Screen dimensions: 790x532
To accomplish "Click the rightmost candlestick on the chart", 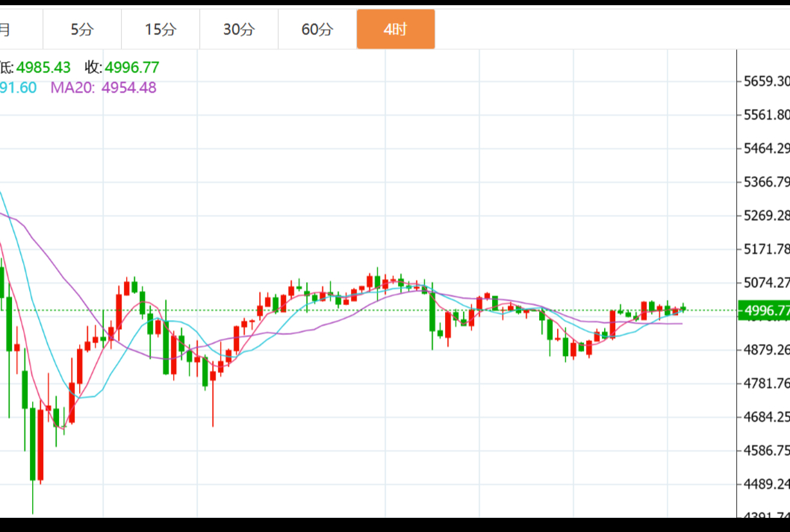I will [x=682, y=308].
